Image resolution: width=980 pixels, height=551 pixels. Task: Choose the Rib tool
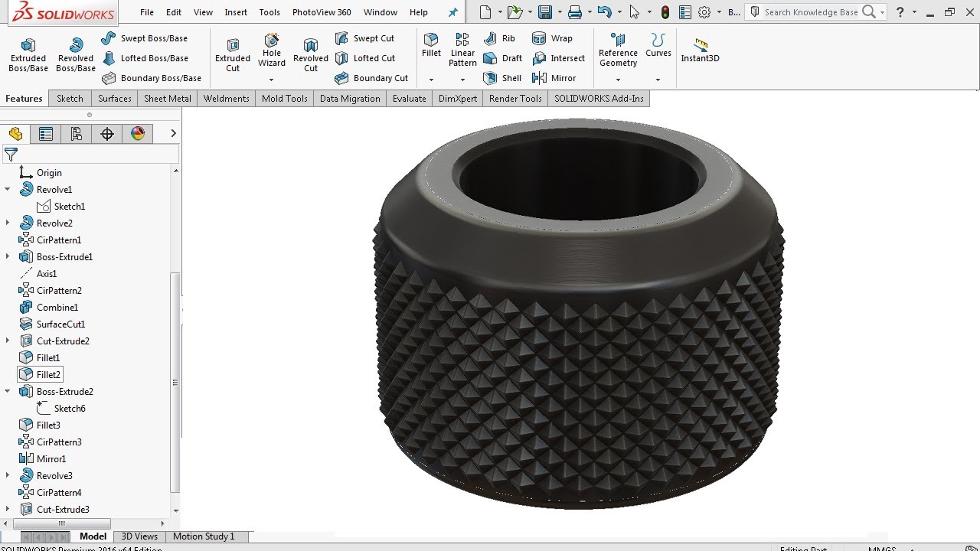click(499, 38)
